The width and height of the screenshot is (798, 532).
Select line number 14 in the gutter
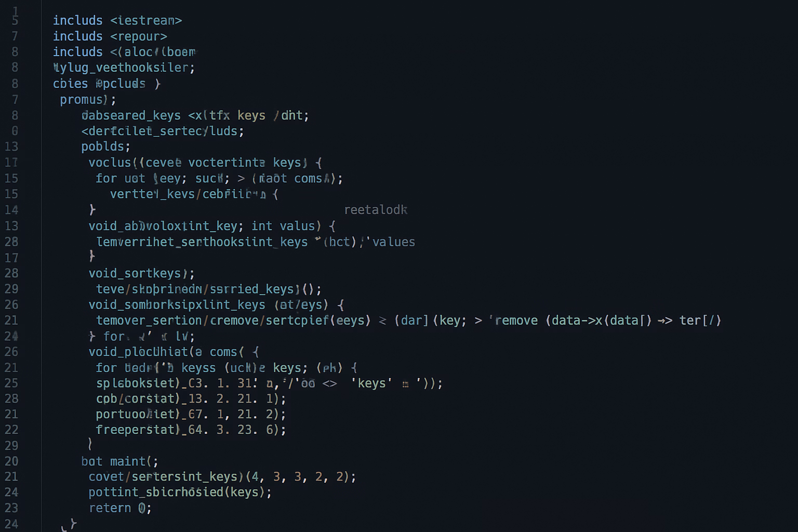(x=11, y=210)
